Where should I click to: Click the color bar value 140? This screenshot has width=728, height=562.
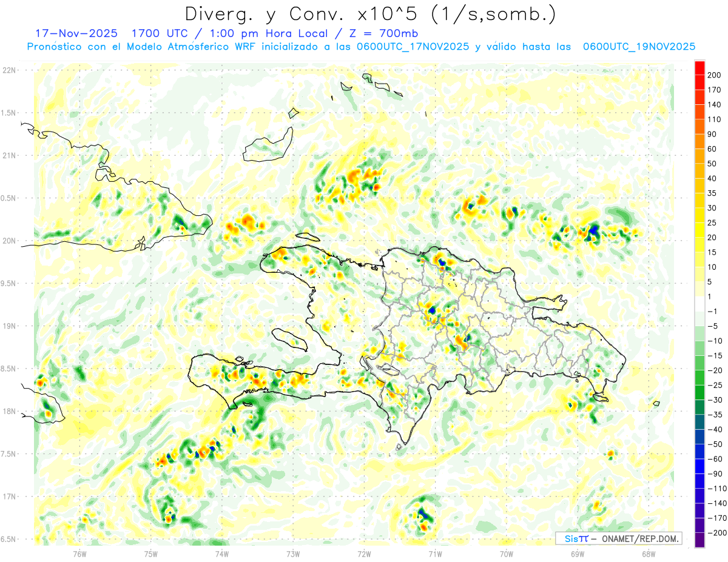coord(715,105)
